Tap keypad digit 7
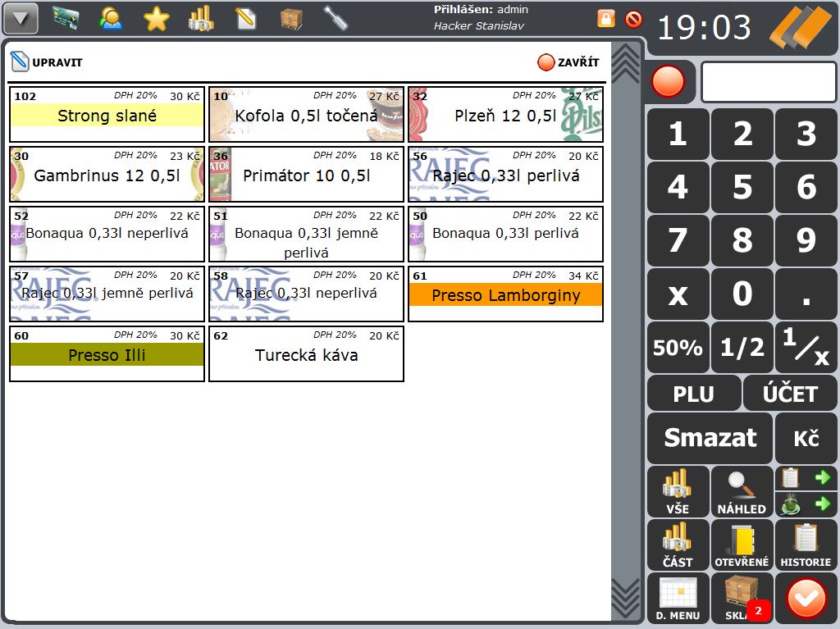 pyautogui.click(x=678, y=240)
